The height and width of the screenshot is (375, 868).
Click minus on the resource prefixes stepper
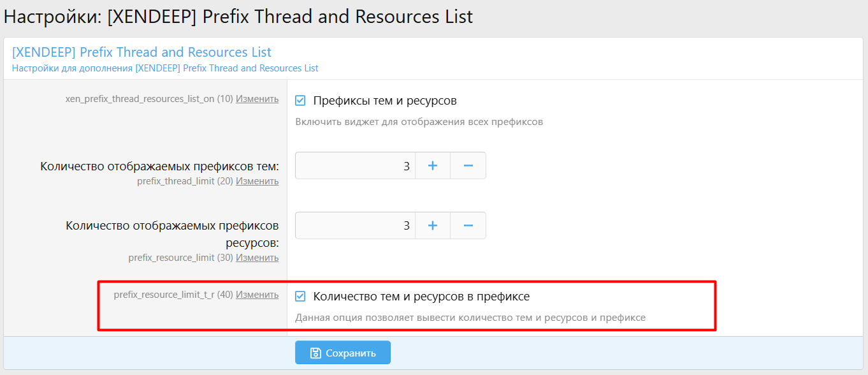(468, 226)
